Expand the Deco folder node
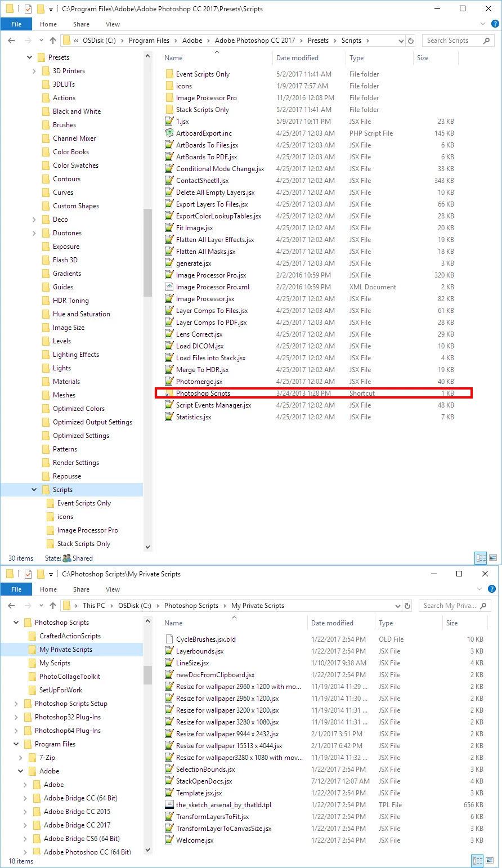 34,220
